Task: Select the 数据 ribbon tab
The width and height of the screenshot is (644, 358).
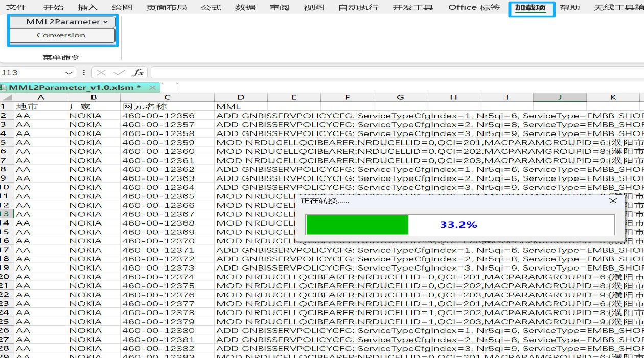Action: click(x=245, y=8)
